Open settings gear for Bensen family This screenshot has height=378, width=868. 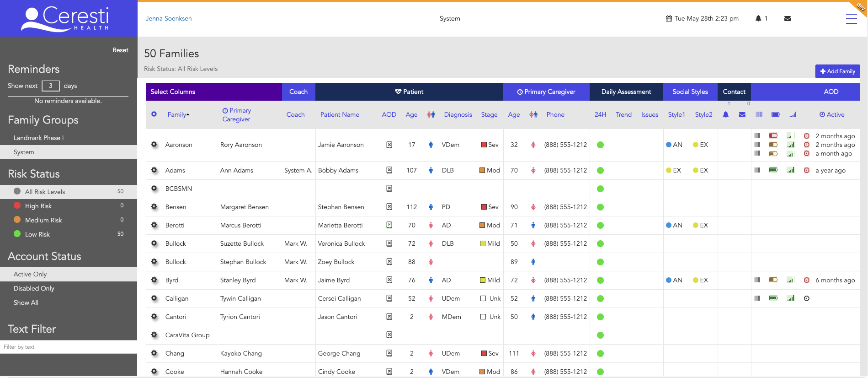(154, 207)
